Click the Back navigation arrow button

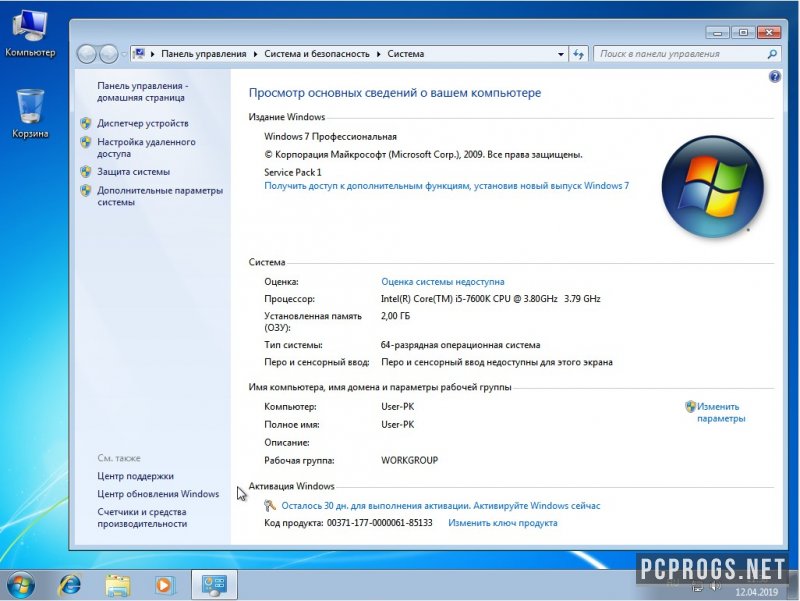(x=87, y=54)
